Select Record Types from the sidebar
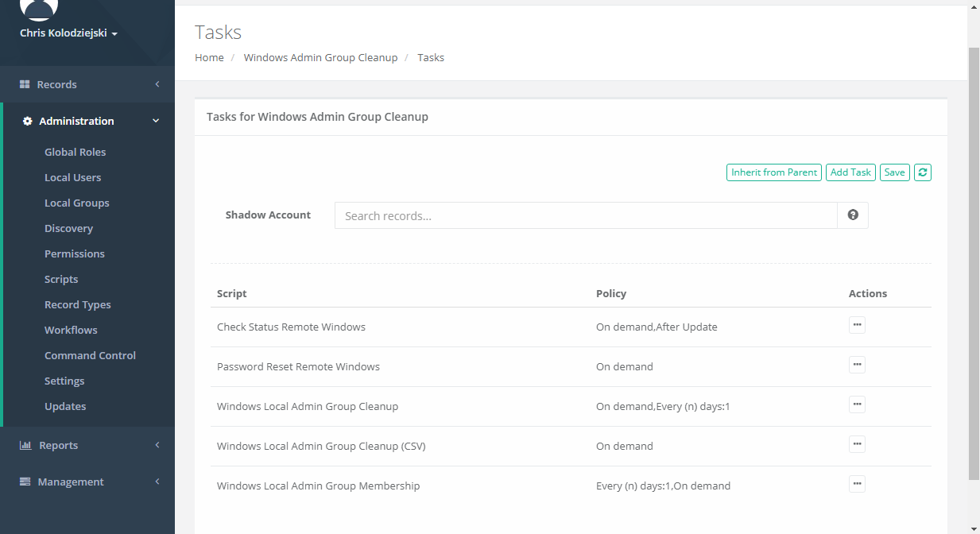The width and height of the screenshot is (980, 534). [77, 304]
